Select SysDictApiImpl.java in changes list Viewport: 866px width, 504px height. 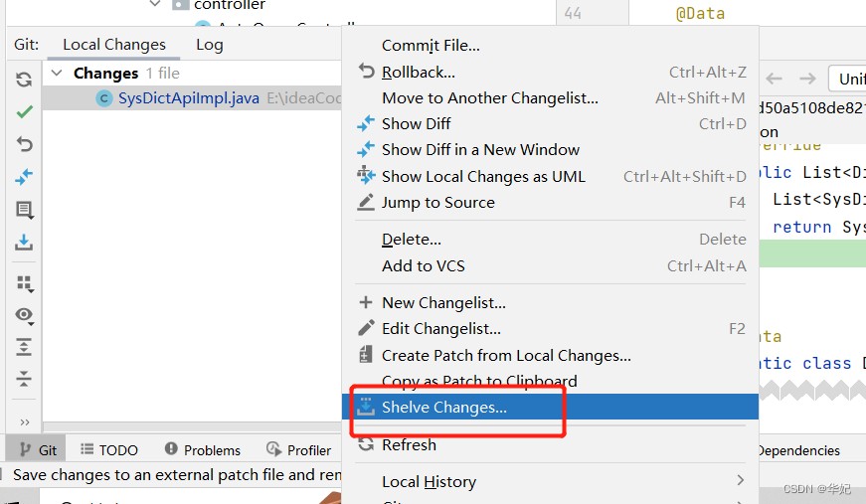pyautogui.click(x=188, y=98)
